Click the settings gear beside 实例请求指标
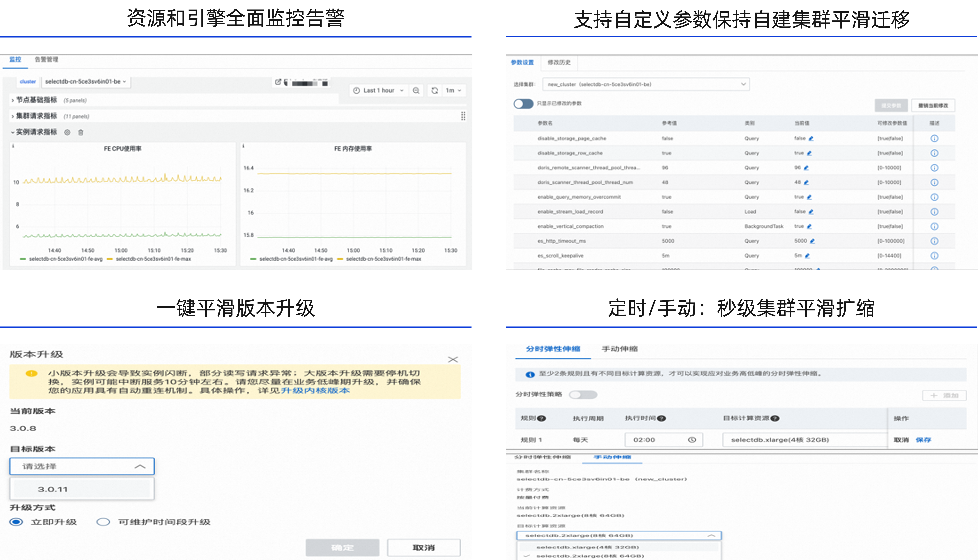 click(x=67, y=132)
